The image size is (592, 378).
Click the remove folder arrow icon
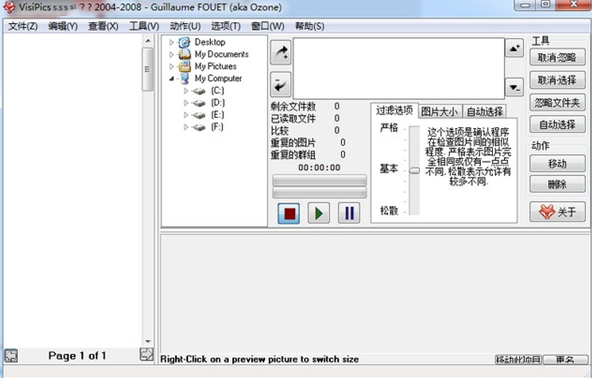[x=281, y=85]
